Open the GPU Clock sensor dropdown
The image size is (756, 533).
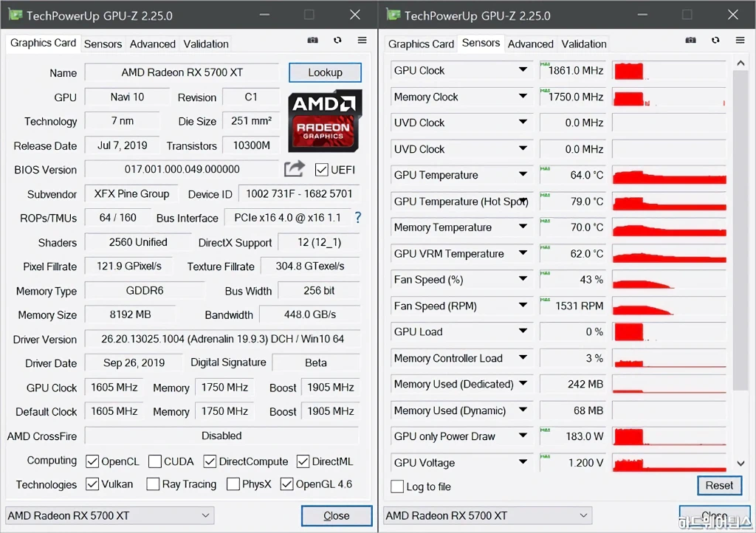(523, 70)
